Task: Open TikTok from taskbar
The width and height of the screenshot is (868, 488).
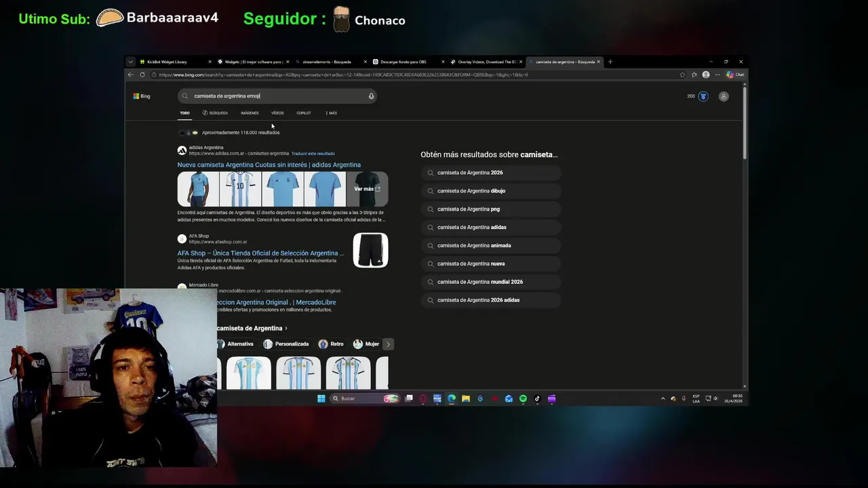Action: pos(537,399)
